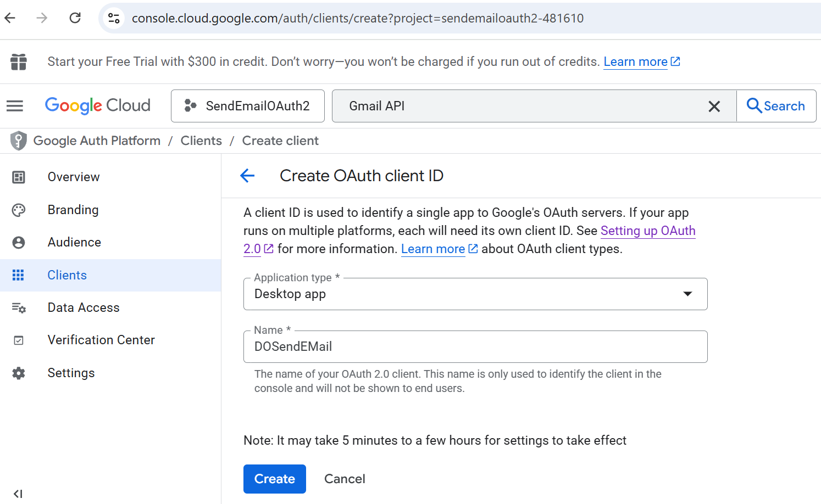The height and width of the screenshot is (504, 821).
Task: Open the hamburger navigation menu
Action: [15, 106]
